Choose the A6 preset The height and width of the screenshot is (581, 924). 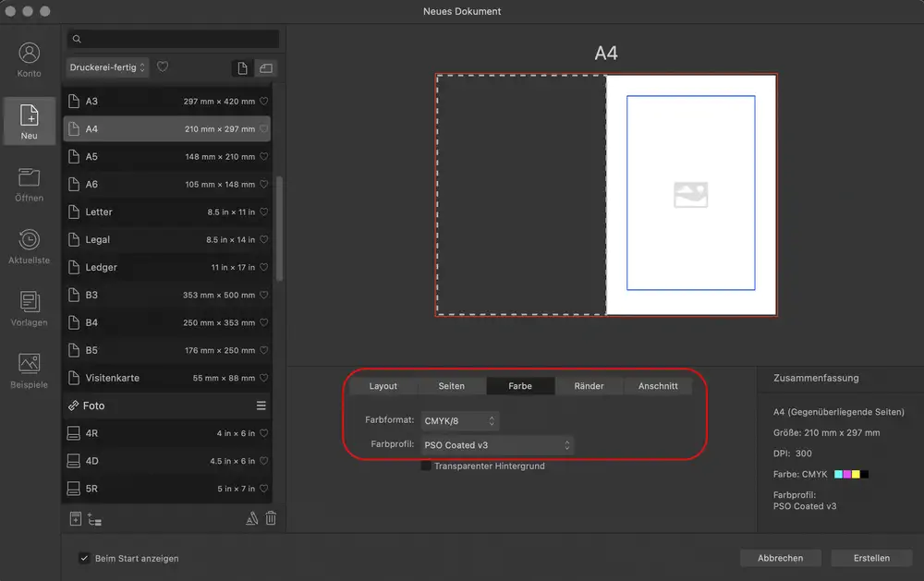click(x=166, y=184)
